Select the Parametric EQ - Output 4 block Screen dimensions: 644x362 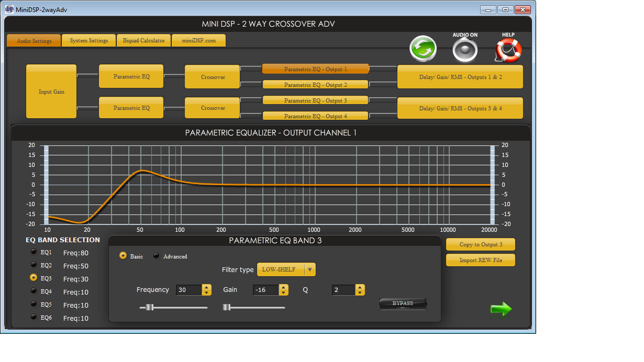316,116
